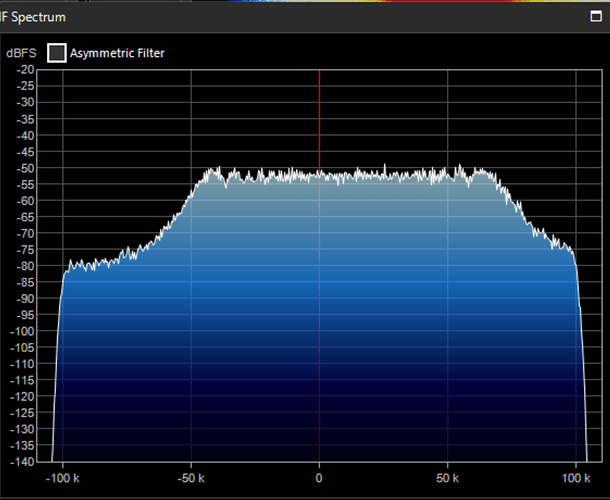Click the dBFS axis unit label
The image size is (610, 500).
22,53
